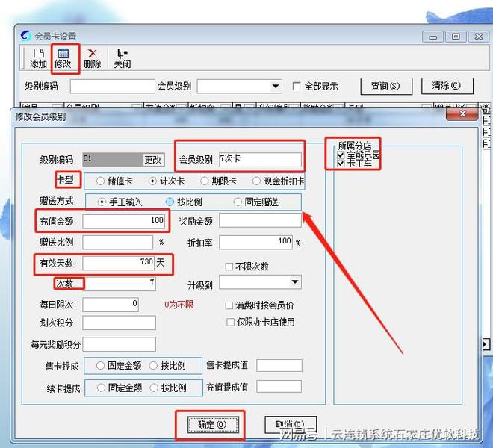
Task: Select 按比例 for 售卡提成
Action: tap(153, 366)
